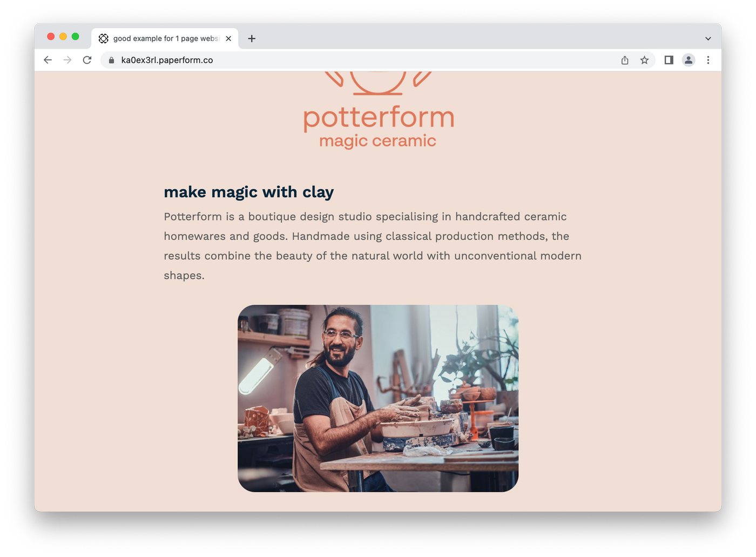Go back to the previous page
756x557 pixels.
coord(48,60)
